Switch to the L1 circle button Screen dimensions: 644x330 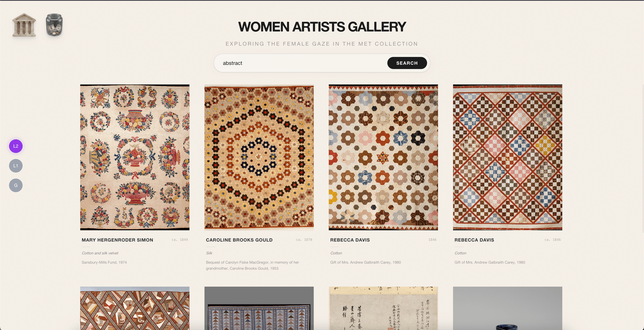pyautogui.click(x=16, y=166)
